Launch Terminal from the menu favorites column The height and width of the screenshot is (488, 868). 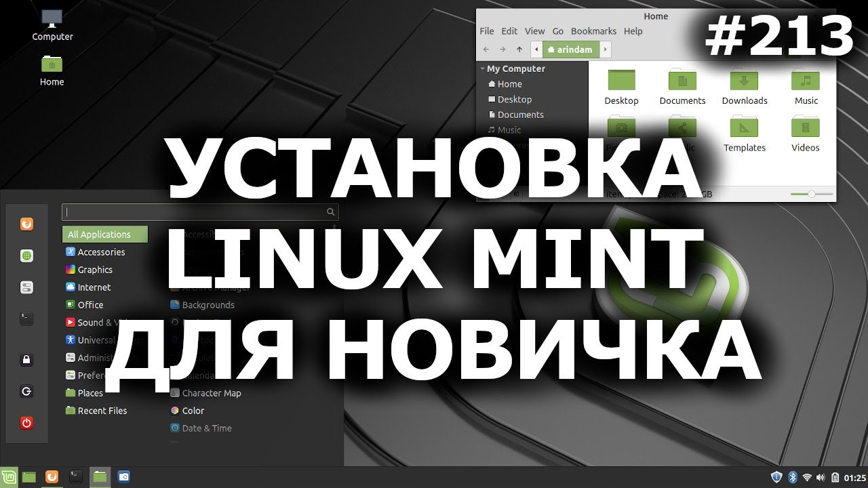click(x=26, y=319)
